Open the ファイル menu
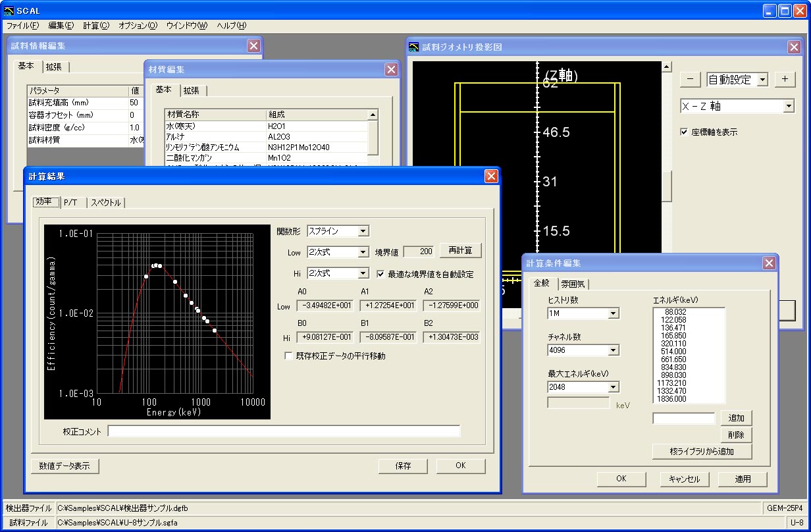This screenshot has width=811, height=532. [23, 26]
